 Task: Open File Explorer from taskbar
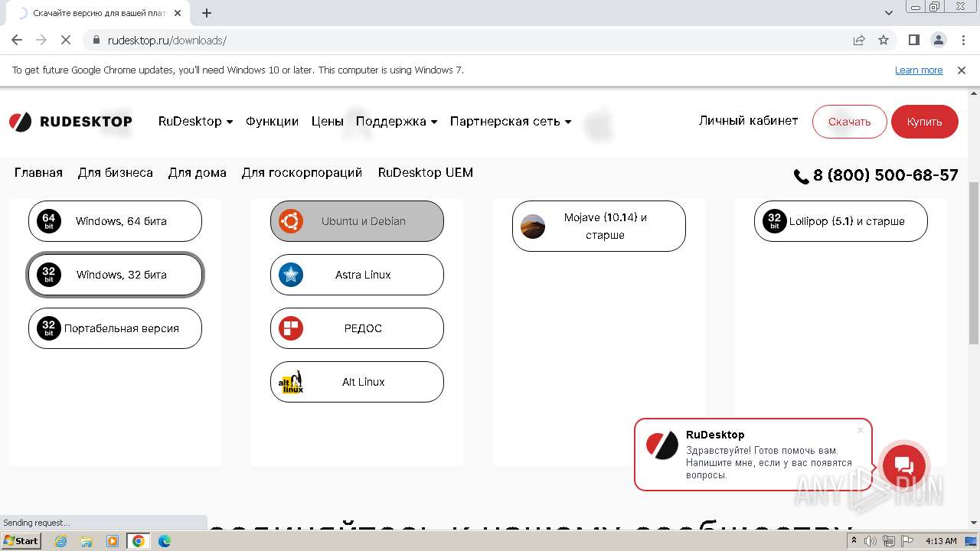[x=87, y=541]
